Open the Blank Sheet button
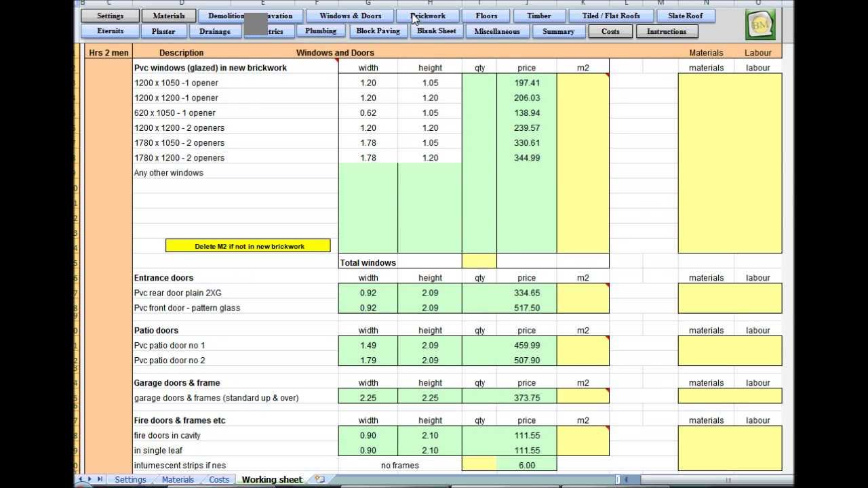This screenshot has height=488, width=868. 437,31
